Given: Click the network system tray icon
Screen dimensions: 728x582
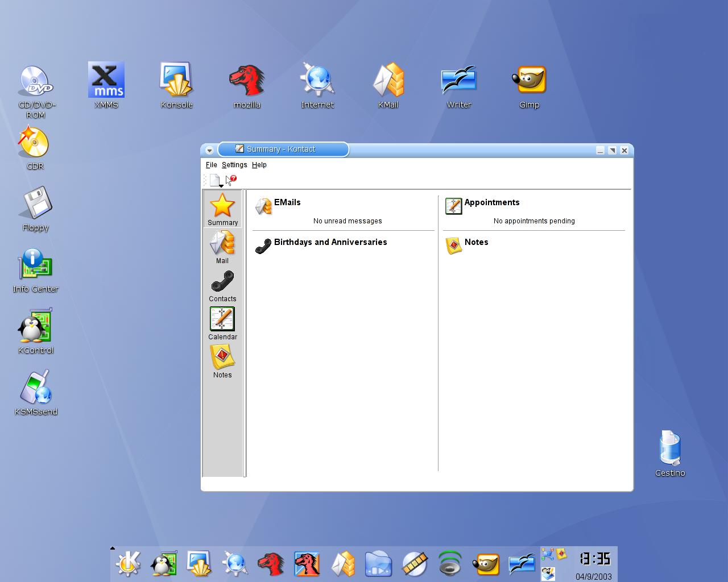Looking at the screenshot, I should 548,554.
